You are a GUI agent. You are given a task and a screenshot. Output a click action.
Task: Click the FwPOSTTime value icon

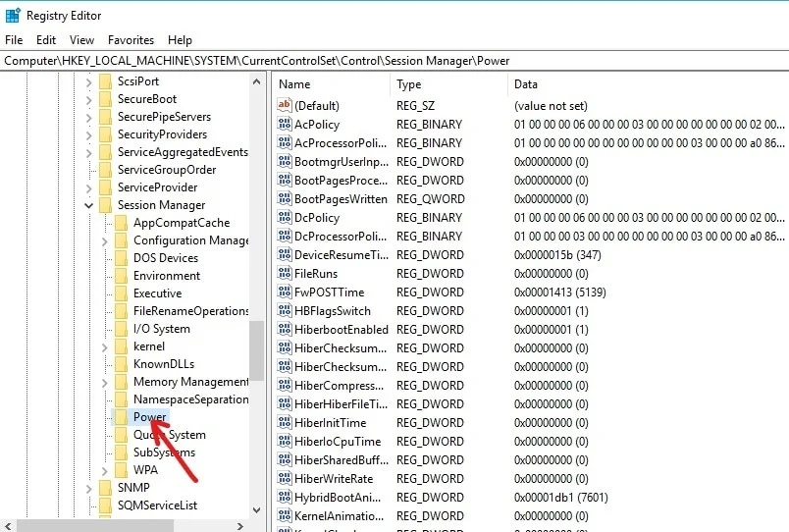pos(285,293)
